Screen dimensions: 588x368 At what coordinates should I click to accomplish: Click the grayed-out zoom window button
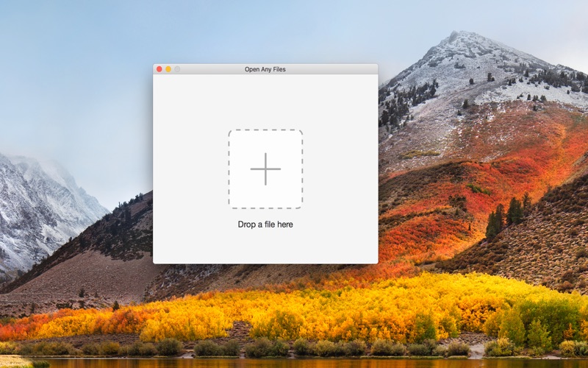coord(177,69)
